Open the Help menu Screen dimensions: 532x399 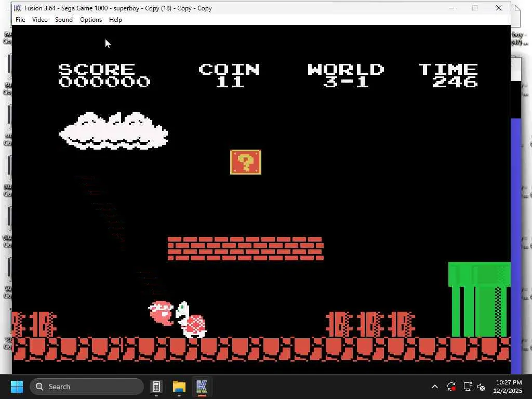115,20
